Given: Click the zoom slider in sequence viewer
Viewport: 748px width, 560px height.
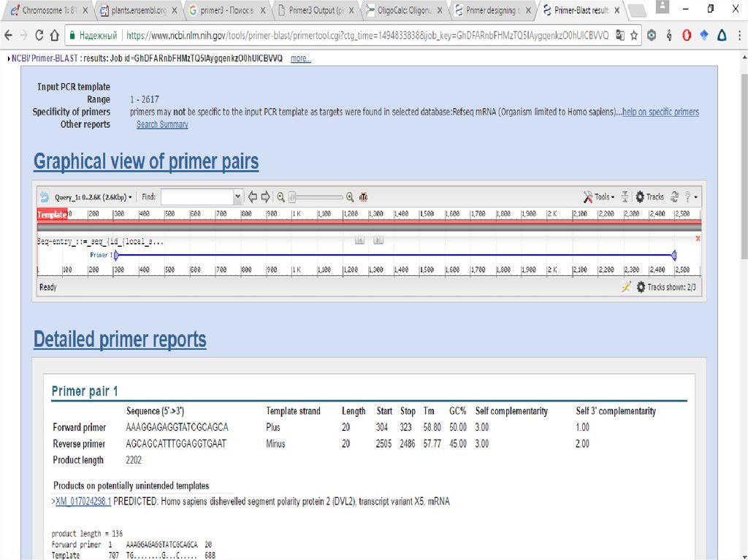Looking at the screenshot, I should point(316,197).
